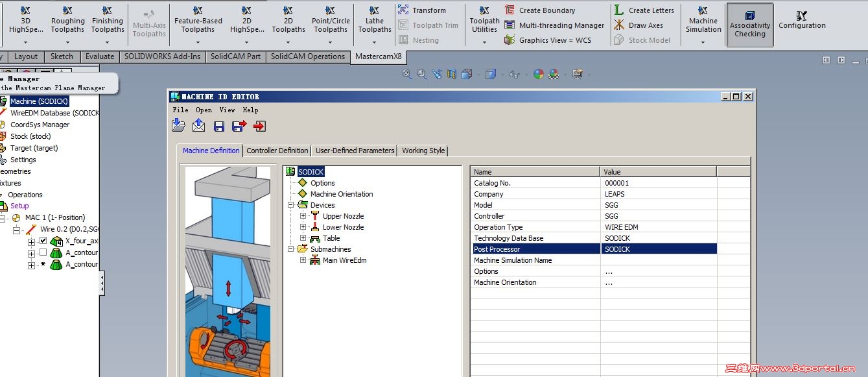Click the Machine 3D preview image
This screenshot has height=377, width=868.
[228, 272]
